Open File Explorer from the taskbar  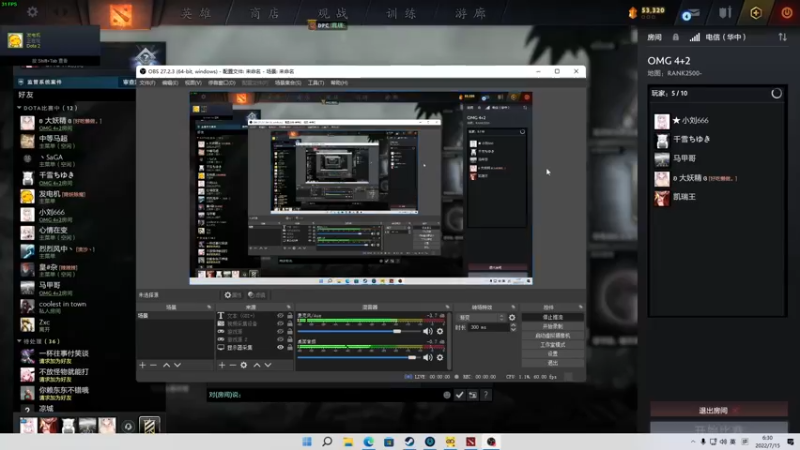pos(348,441)
